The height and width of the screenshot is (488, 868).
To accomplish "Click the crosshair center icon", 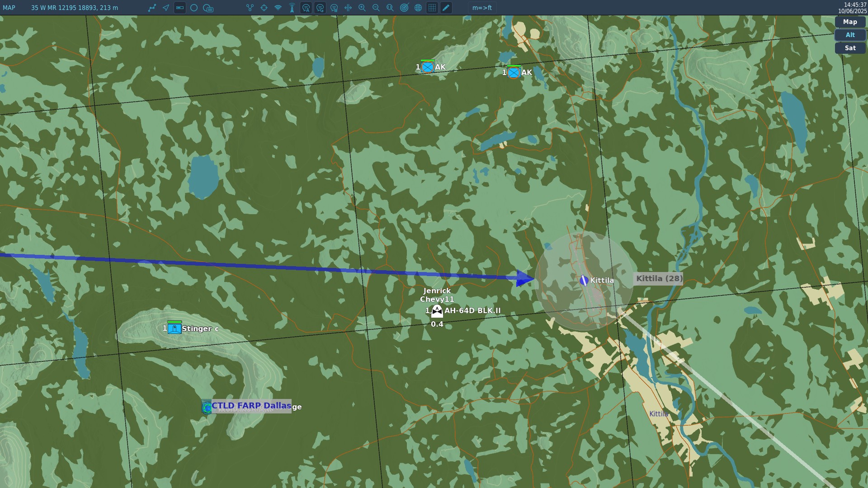I will click(264, 8).
